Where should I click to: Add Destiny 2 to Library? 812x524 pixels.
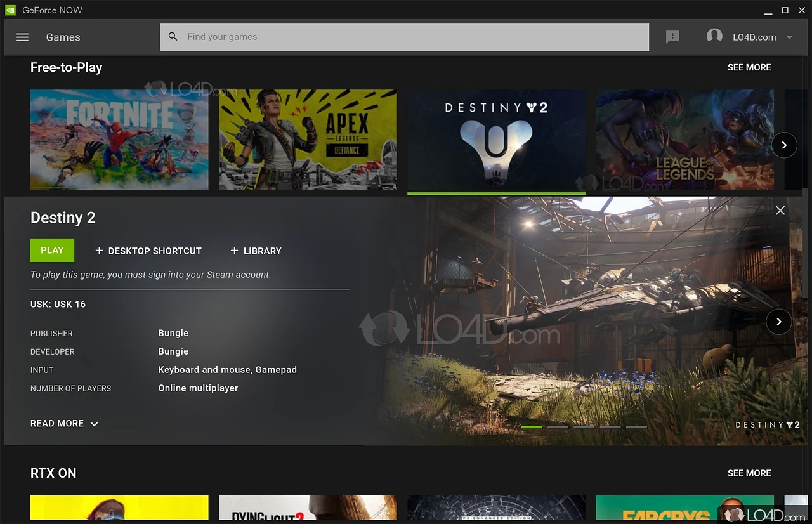pyautogui.click(x=256, y=251)
